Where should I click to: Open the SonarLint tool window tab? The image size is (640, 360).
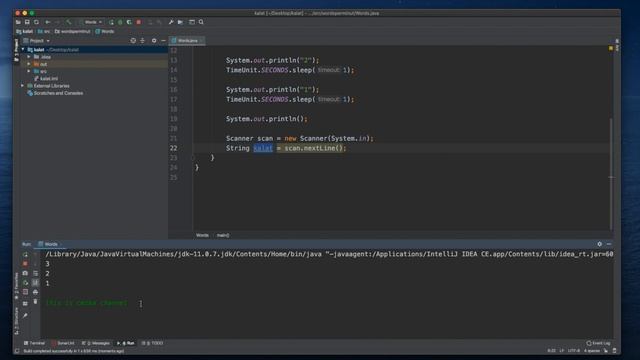63,343
